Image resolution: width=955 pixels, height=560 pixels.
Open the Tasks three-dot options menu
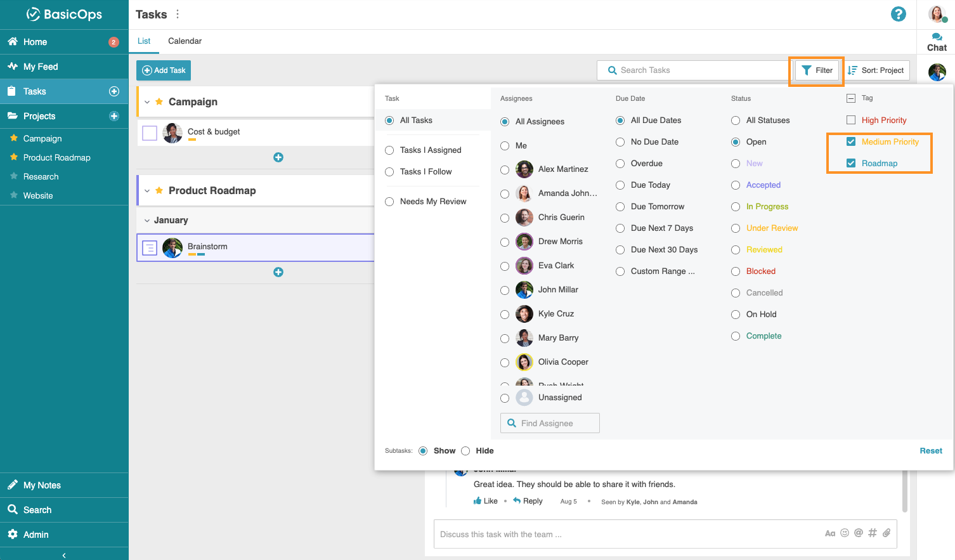[x=178, y=14]
